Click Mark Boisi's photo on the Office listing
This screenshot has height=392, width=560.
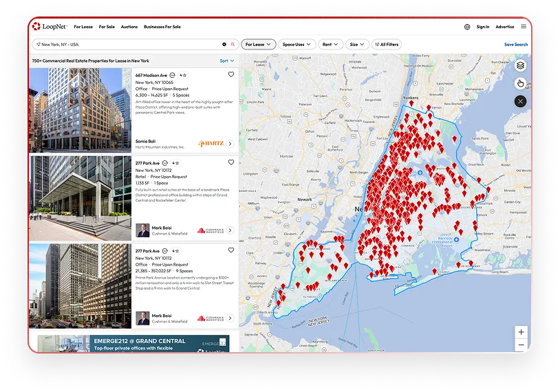[x=143, y=318]
